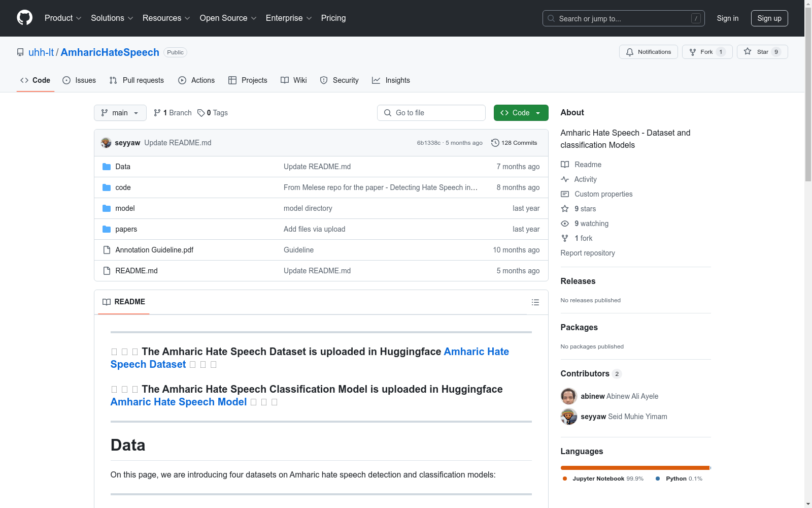View the 1 fork list

pos(577,238)
